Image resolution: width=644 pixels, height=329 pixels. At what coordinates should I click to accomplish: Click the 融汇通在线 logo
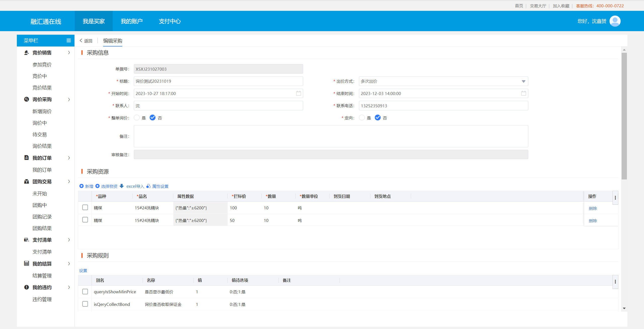(x=46, y=21)
